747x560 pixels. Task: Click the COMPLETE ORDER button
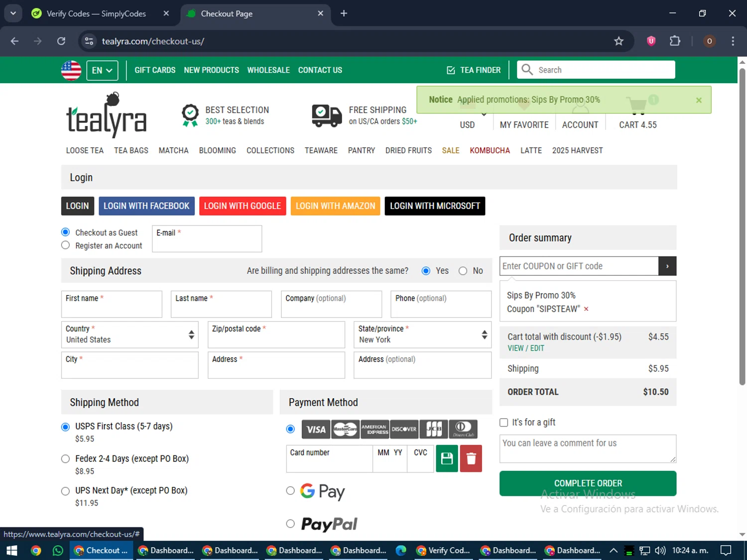(x=588, y=483)
